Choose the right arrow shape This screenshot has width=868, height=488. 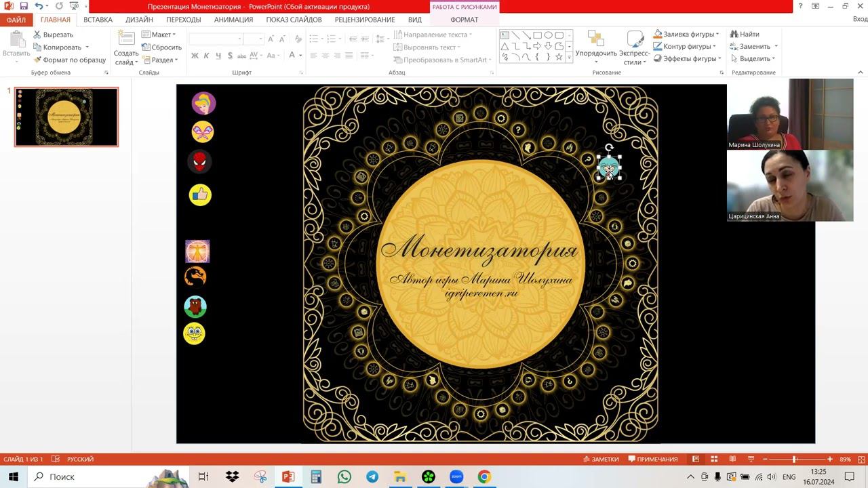[x=537, y=46]
